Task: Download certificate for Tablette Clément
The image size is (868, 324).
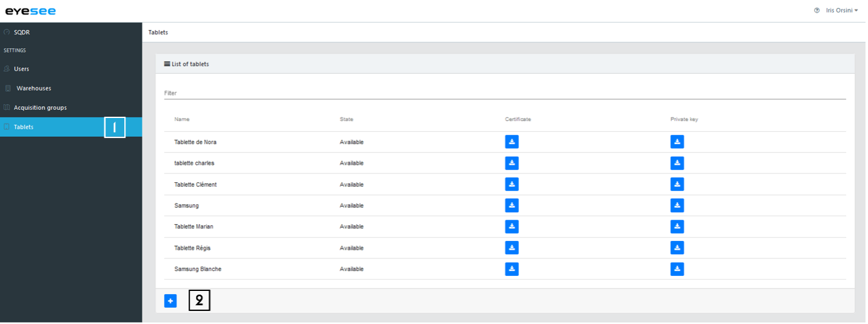Action: click(x=511, y=184)
